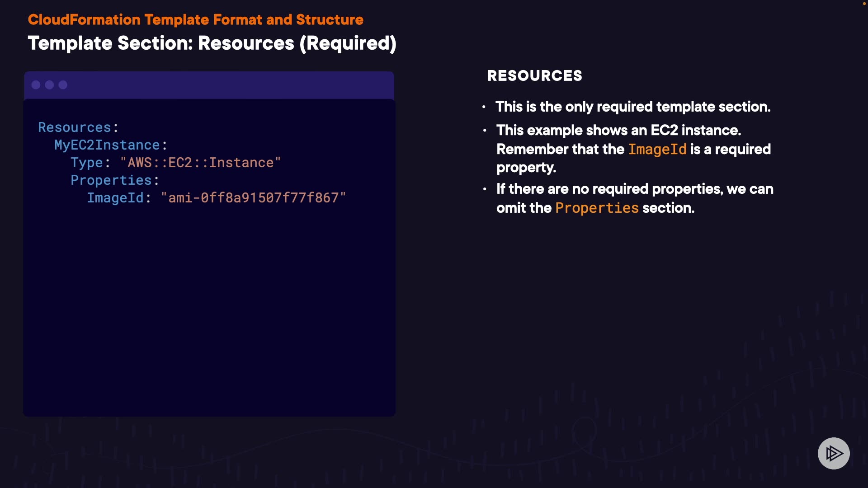Click the bullet text mentioning EC2 instance
The width and height of the screenshot is (868, 488).
[618, 131]
